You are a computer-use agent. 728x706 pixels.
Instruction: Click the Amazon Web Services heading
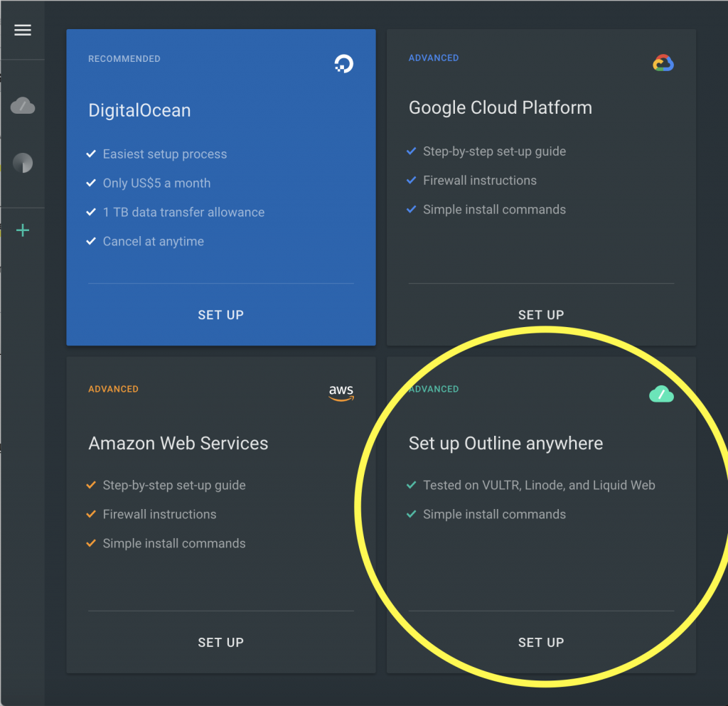(x=178, y=443)
